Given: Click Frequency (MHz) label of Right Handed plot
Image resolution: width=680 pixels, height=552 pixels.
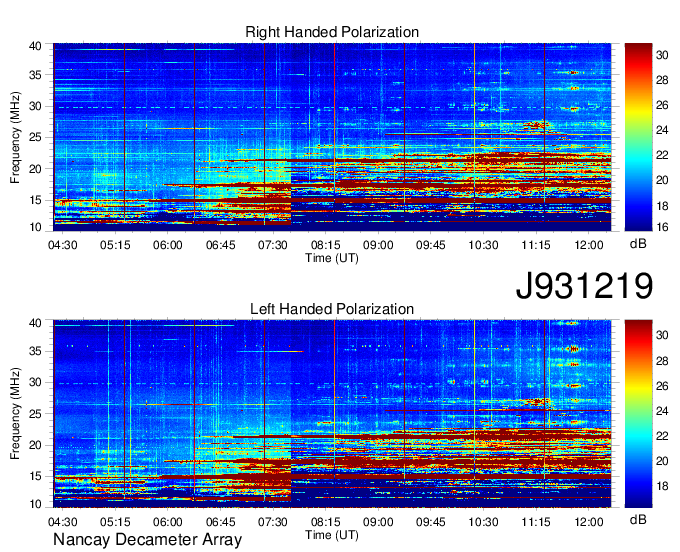Looking at the screenshot, I should pos(15,137).
